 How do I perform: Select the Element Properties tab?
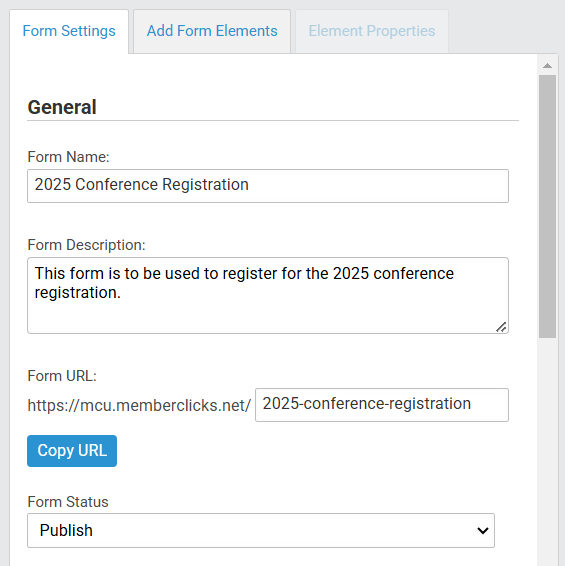[372, 31]
